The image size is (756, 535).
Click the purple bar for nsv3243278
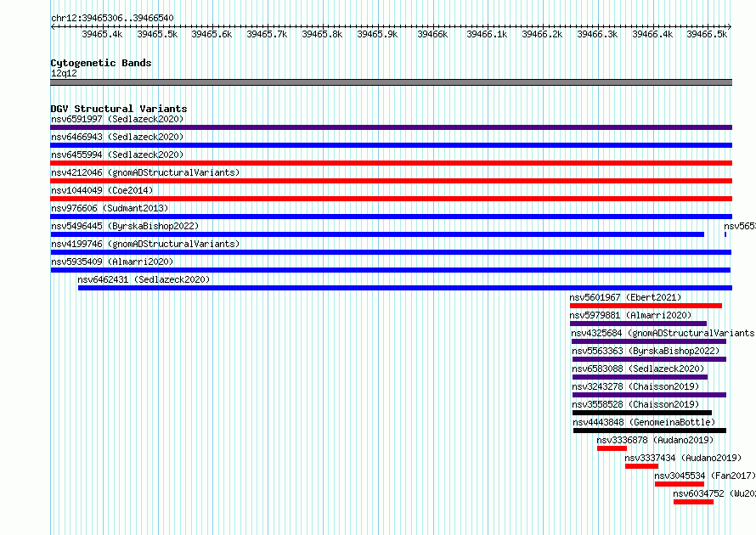click(x=649, y=395)
